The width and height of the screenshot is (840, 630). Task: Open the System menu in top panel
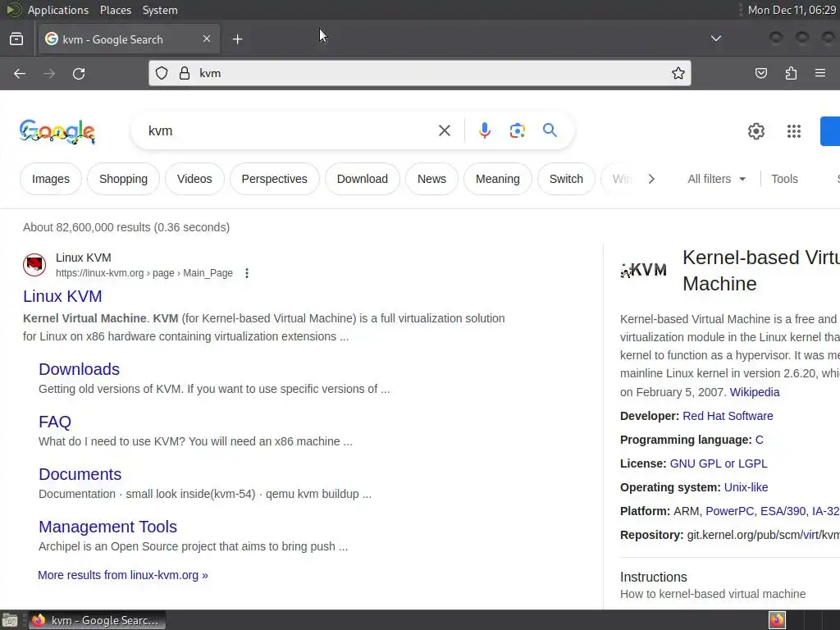pyautogui.click(x=160, y=10)
